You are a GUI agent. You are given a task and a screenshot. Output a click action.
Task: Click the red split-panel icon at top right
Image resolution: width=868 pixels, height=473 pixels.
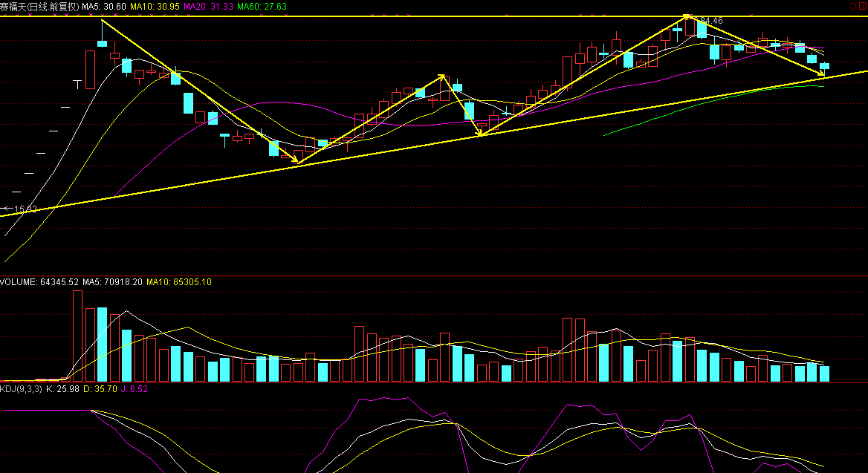pos(863,6)
